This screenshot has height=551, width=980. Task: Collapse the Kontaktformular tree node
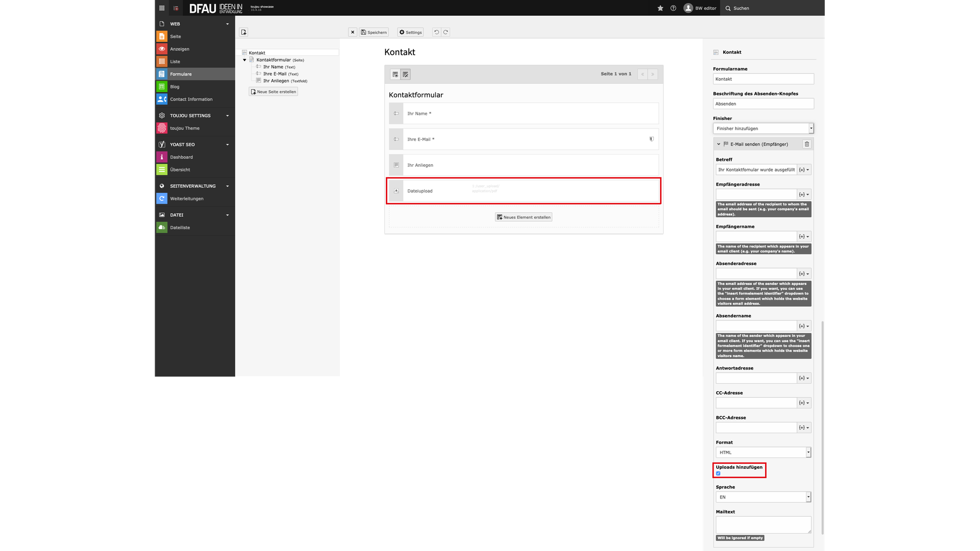tap(244, 60)
